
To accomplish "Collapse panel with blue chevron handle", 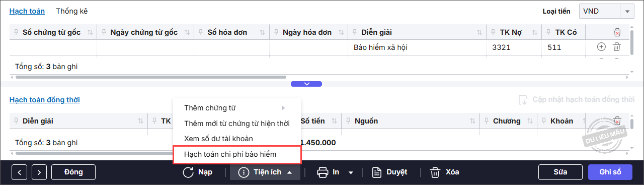I will [306, 84].
